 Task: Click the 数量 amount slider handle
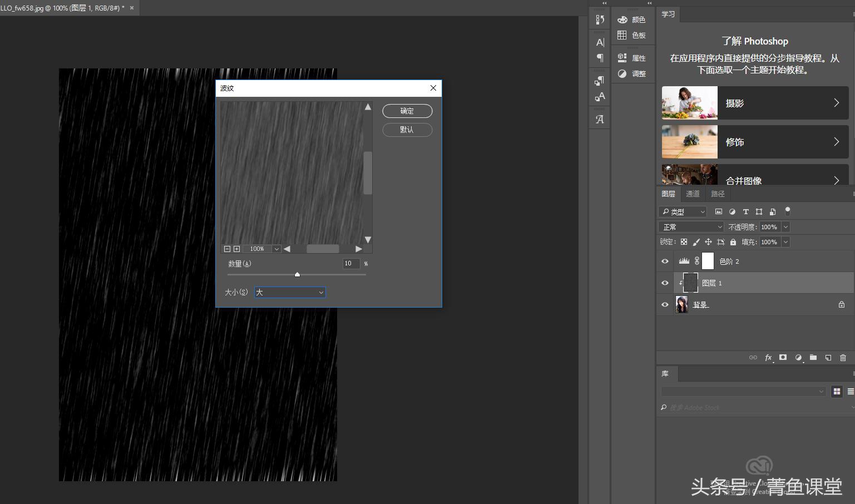[x=297, y=274]
